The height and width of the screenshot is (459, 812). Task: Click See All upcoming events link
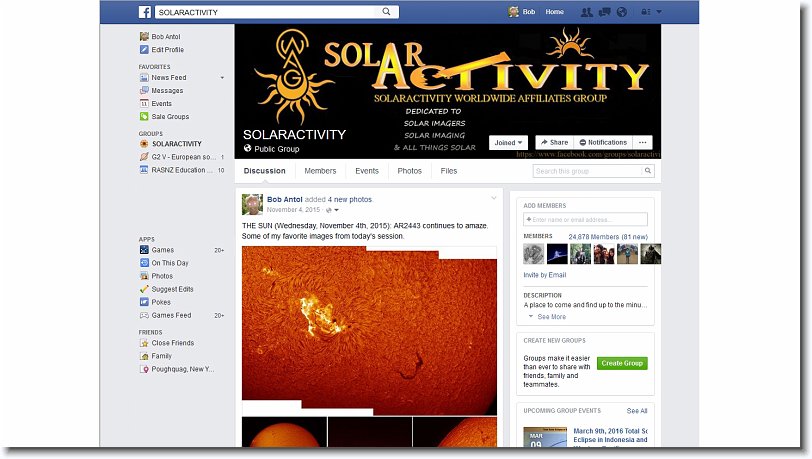click(x=637, y=411)
